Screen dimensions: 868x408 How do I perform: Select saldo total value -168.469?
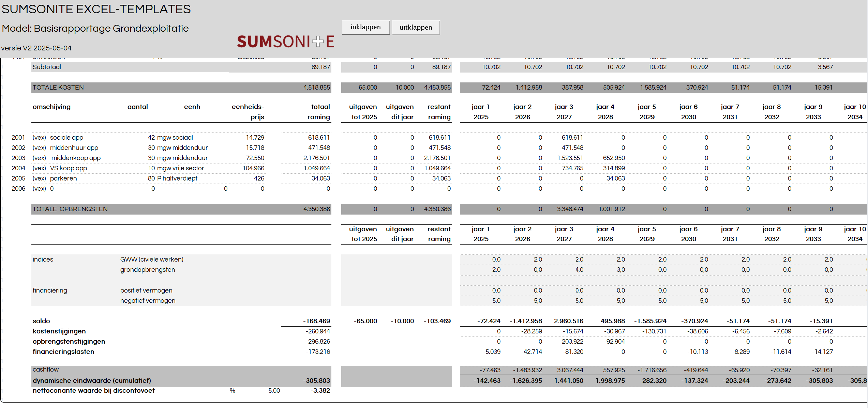[x=317, y=321]
